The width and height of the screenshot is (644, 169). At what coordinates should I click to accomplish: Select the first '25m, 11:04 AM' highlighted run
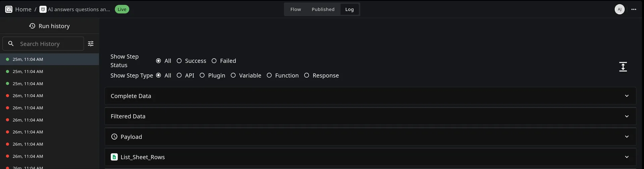click(x=49, y=59)
